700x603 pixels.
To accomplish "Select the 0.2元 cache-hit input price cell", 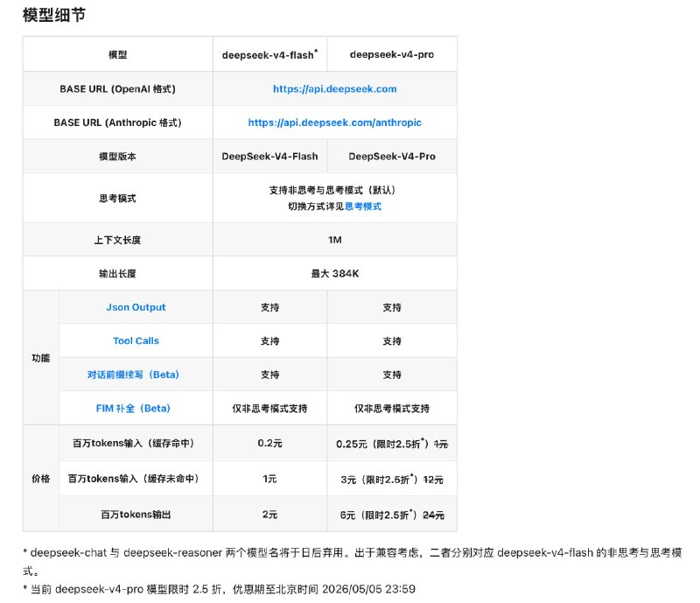I will tap(272, 444).
